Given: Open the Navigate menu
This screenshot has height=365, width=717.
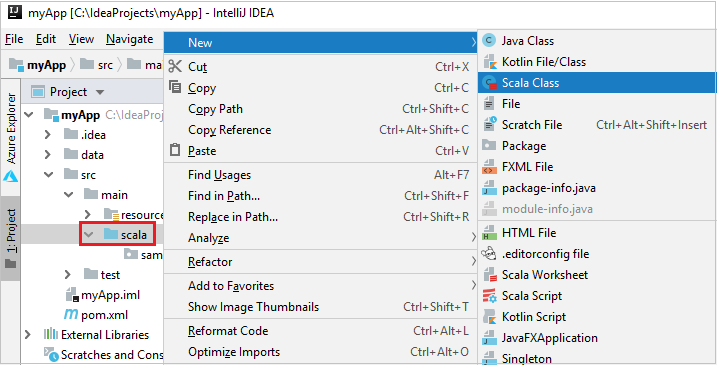Looking at the screenshot, I should click(x=129, y=39).
